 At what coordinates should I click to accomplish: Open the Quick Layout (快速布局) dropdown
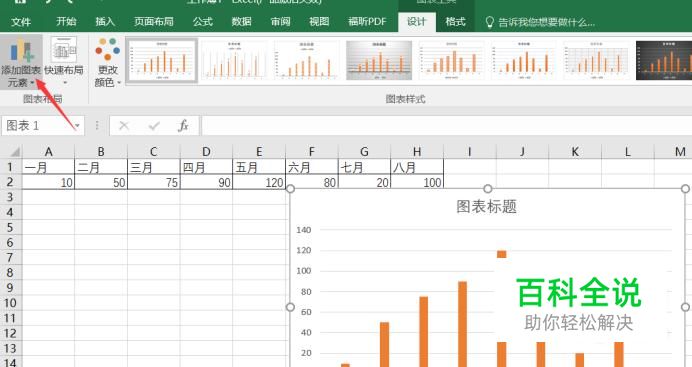pyautogui.click(x=64, y=62)
